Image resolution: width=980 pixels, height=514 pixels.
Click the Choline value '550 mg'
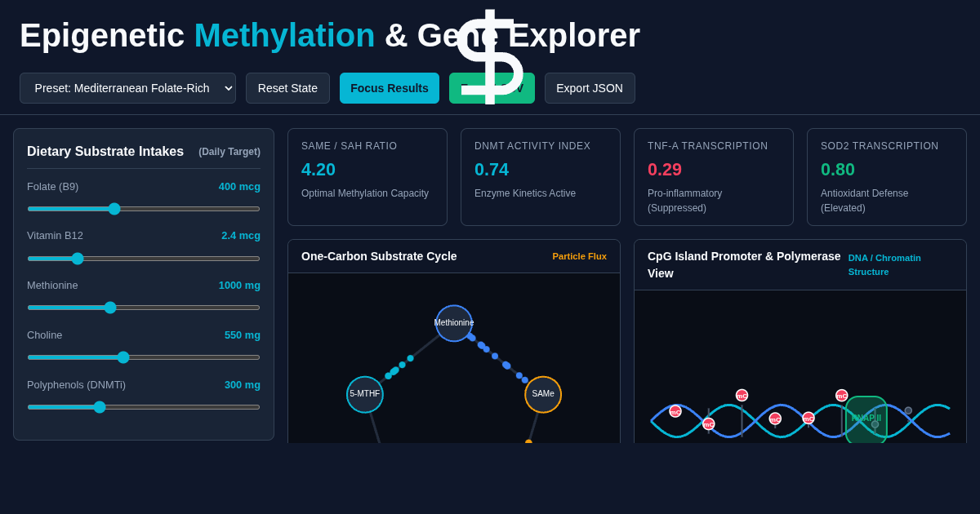tap(243, 335)
